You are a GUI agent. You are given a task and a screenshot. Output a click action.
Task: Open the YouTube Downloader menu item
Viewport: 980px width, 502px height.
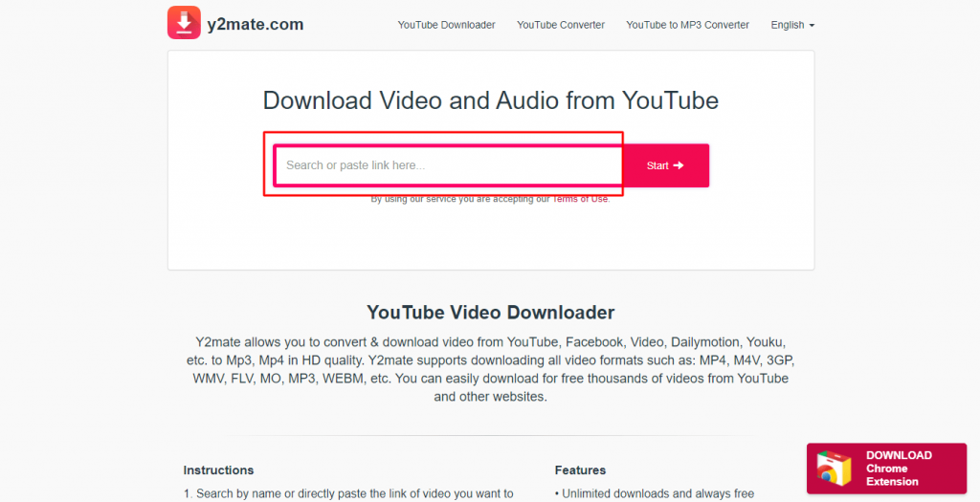[x=446, y=25]
